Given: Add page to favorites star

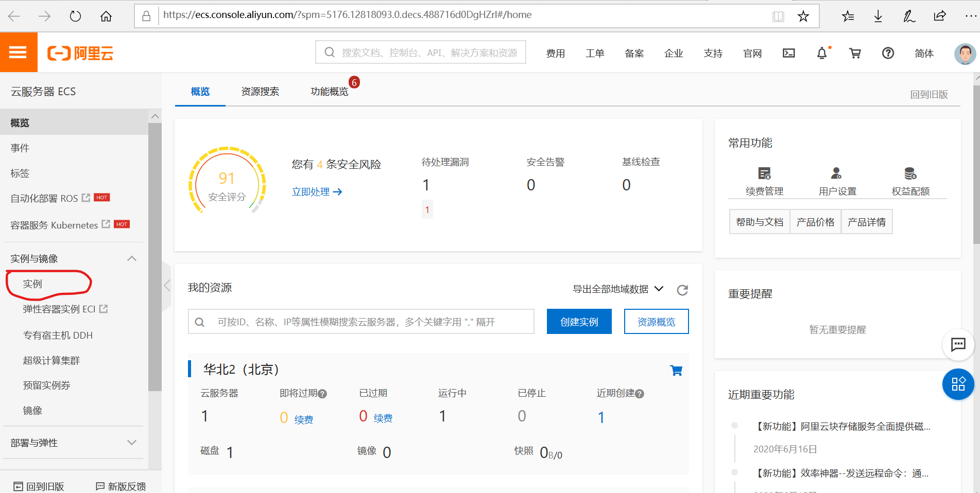Looking at the screenshot, I should pos(803,16).
